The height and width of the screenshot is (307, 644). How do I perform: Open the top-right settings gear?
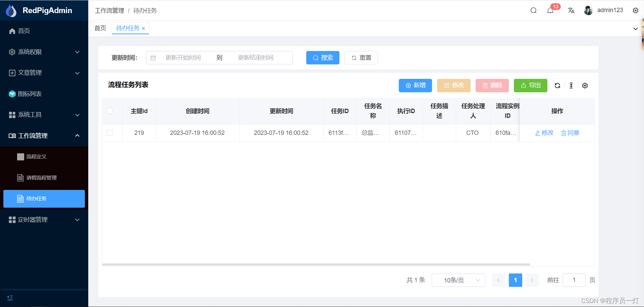click(x=635, y=10)
